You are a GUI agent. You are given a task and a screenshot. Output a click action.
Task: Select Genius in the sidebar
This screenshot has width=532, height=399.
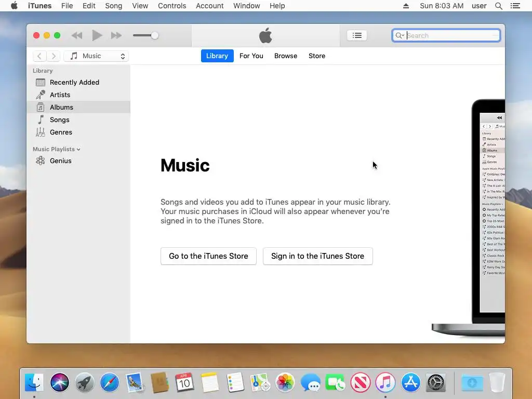pyautogui.click(x=78, y=161)
